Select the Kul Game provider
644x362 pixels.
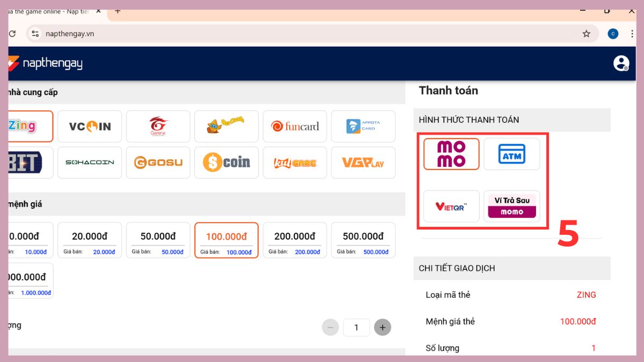pos(295,162)
